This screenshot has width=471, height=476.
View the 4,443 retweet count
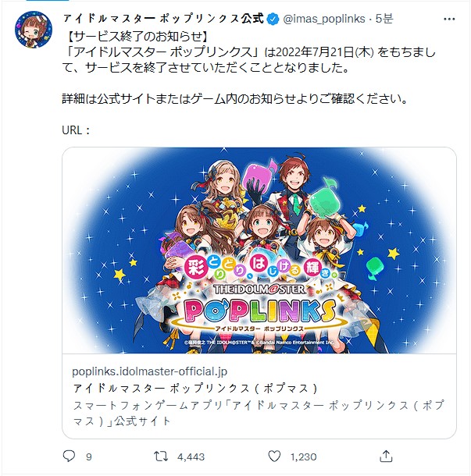point(191,456)
